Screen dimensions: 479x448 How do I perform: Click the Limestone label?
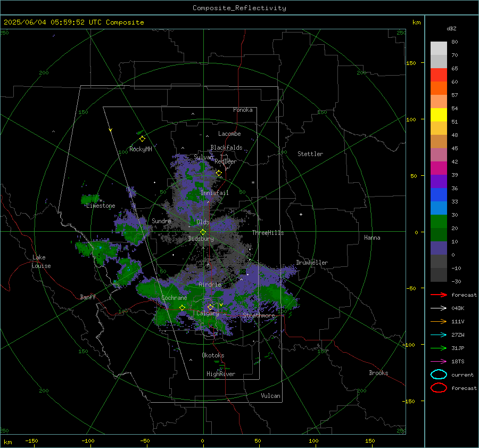click(x=101, y=206)
